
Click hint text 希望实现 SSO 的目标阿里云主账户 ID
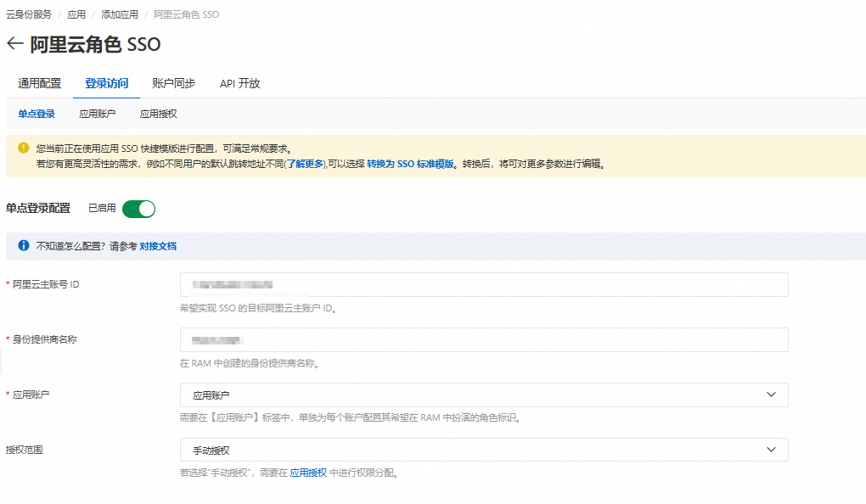pyautogui.click(x=258, y=308)
